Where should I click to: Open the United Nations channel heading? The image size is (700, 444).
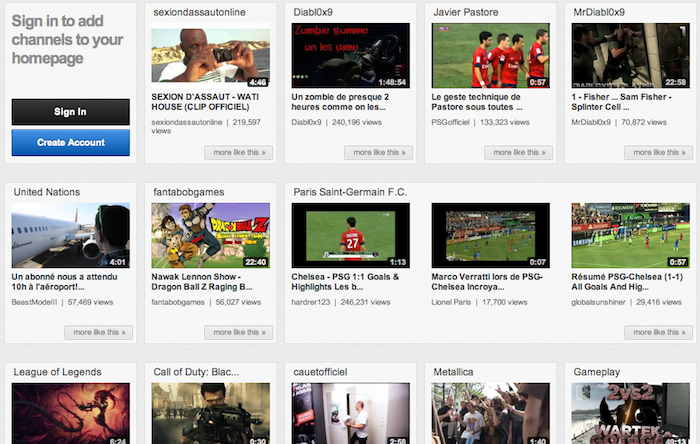46,192
